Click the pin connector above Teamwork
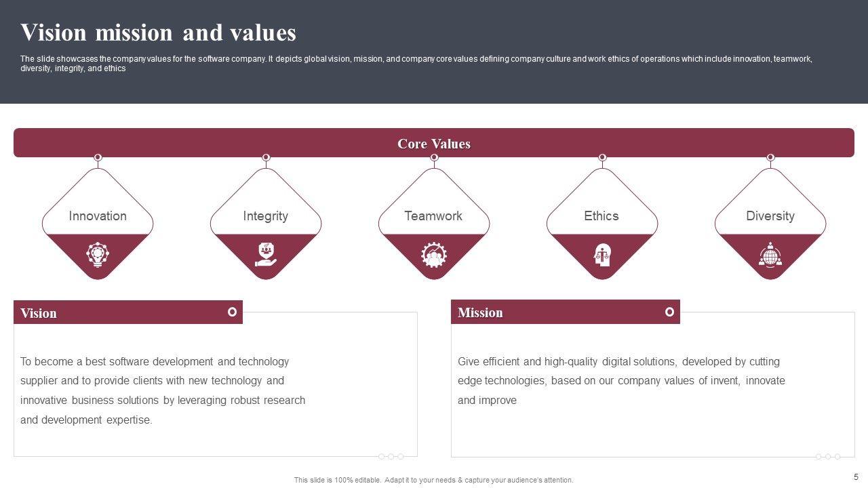Screen dimensions: 868x488 [434, 158]
